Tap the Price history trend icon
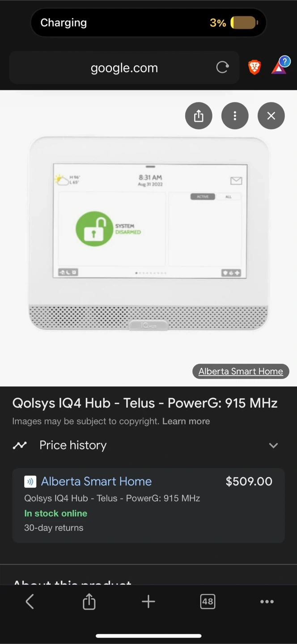The height and width of the screenshot is (644, 297). click(20, 445)
